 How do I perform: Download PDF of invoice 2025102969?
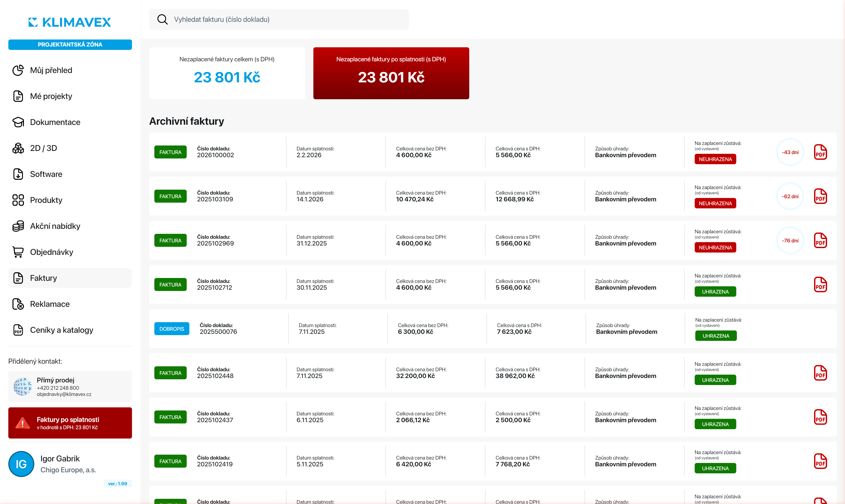tap(820, 241)
